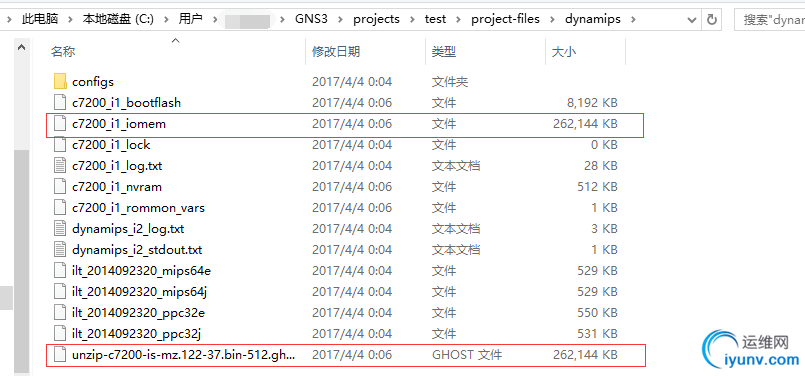Screen dimensions: 805x376
Task: Refresh the dynamips folder view
Action: [x=712, y=20]
